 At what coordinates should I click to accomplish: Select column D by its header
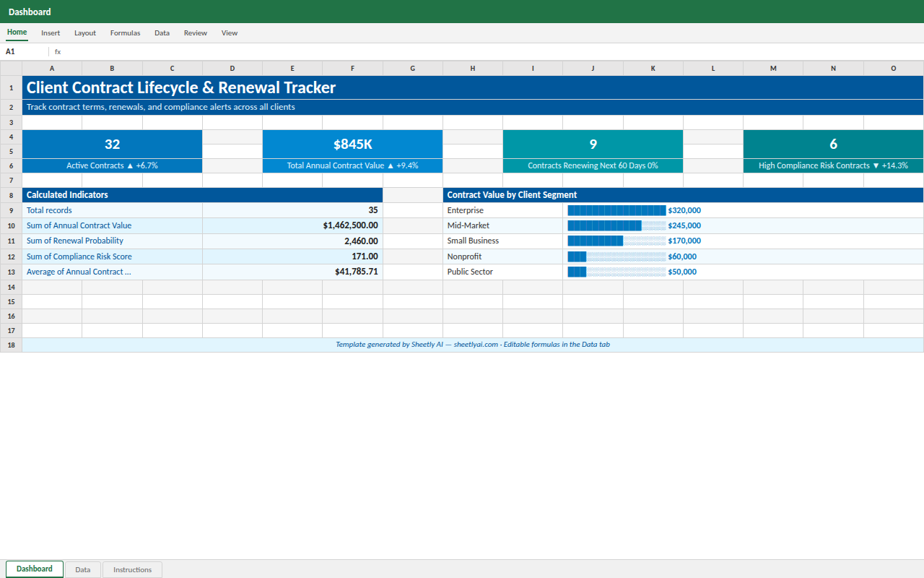point(232,68)
